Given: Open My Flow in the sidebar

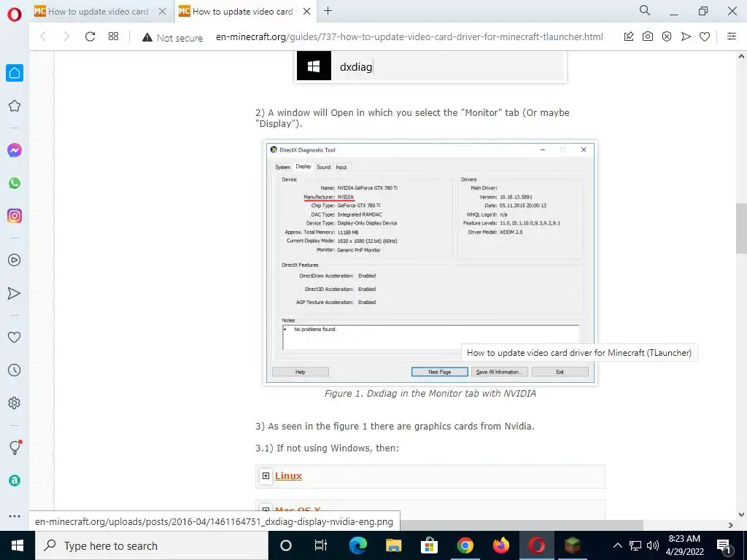Looking at the screenshot, I should point(15,293).
